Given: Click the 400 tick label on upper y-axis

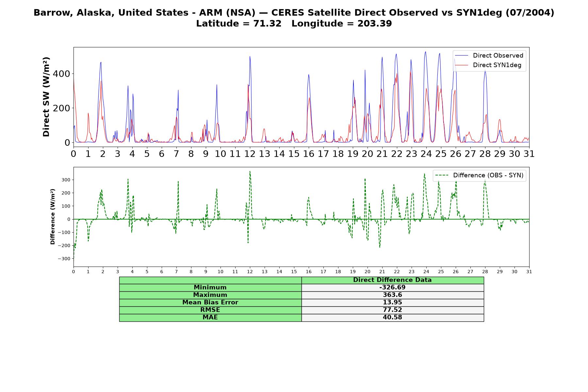Looking at the screenshot, I should 61,74.
